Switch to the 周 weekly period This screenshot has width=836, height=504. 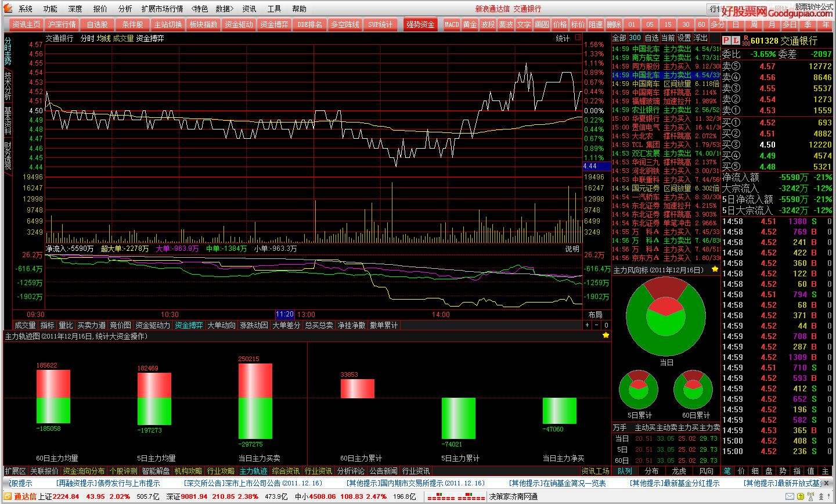coord(754,24)
